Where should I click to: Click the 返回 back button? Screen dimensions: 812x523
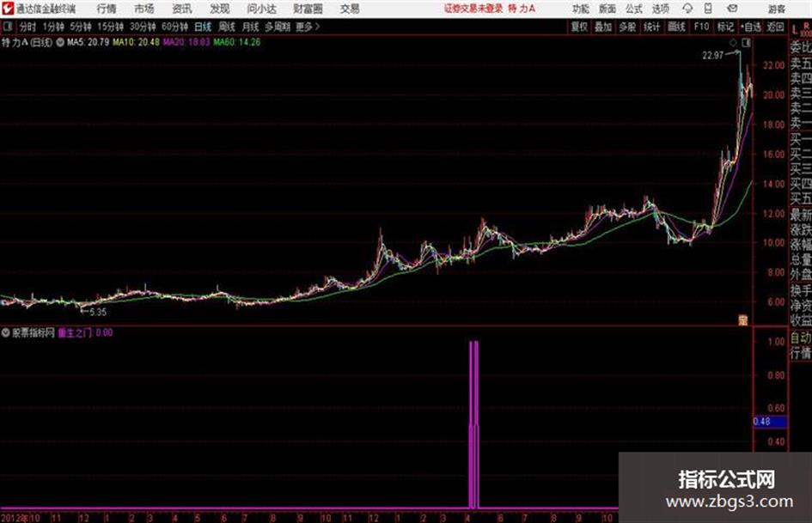coord(775,27)
